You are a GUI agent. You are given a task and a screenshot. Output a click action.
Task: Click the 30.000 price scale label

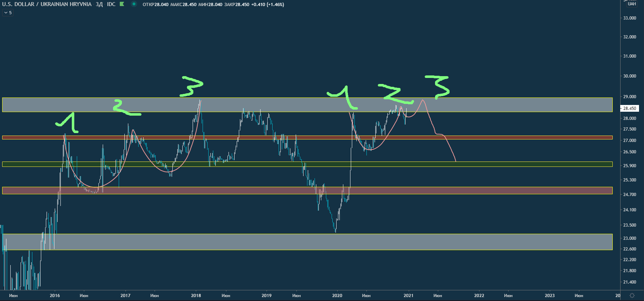(629, 76)
